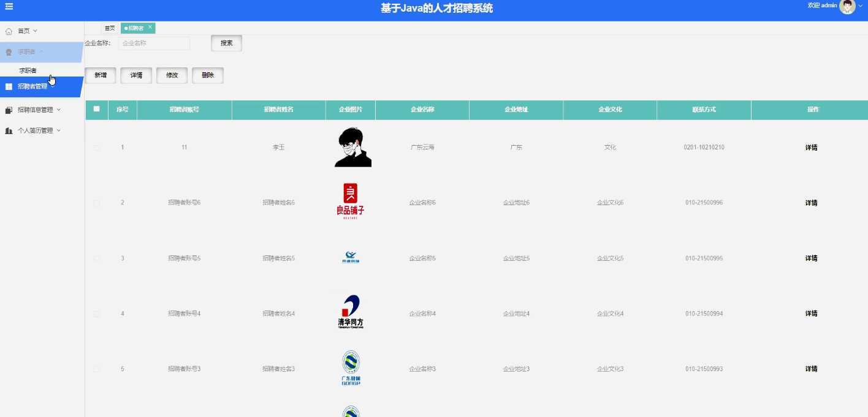Open the 招聘者管理 sidebar section
The image size is (868, 417).
click(42, 86)
